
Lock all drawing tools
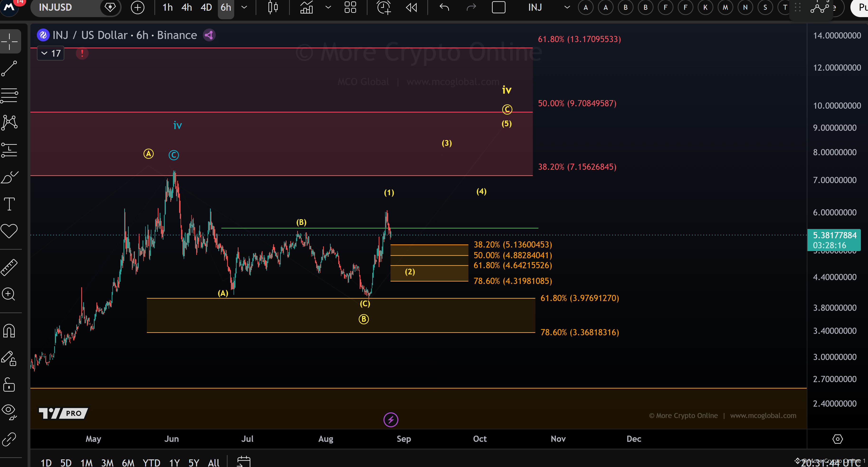coord(10,385)
